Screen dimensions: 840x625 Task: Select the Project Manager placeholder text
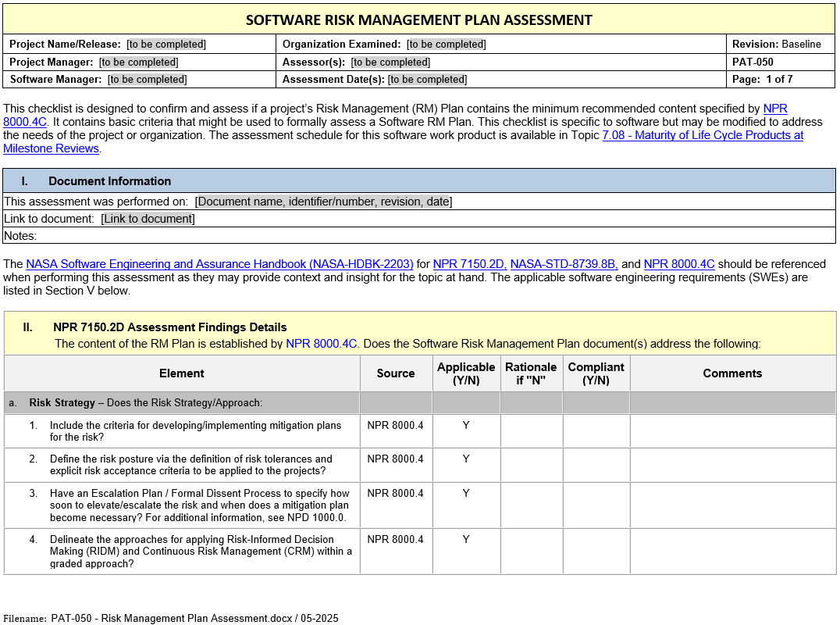138,62
